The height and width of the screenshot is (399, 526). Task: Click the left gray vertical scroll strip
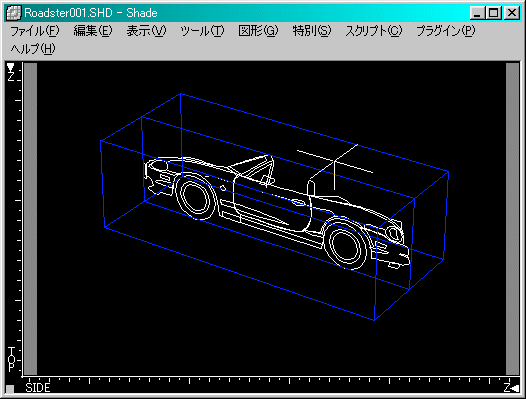[31, 219]
